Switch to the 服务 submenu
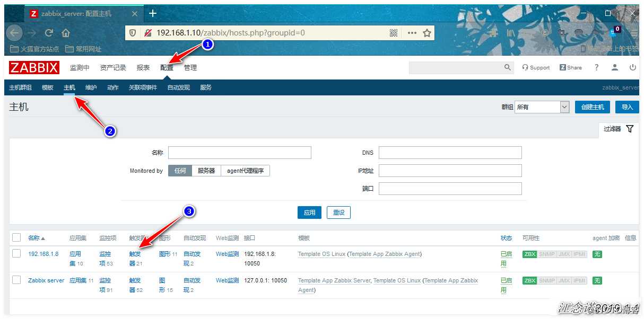Viewport: 644px width, 319px height. click(x=206, y=87)
